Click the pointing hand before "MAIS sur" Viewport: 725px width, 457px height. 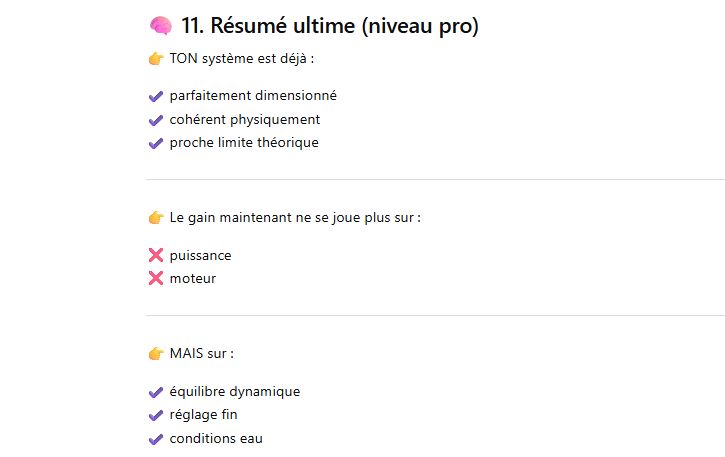(155, 354)
